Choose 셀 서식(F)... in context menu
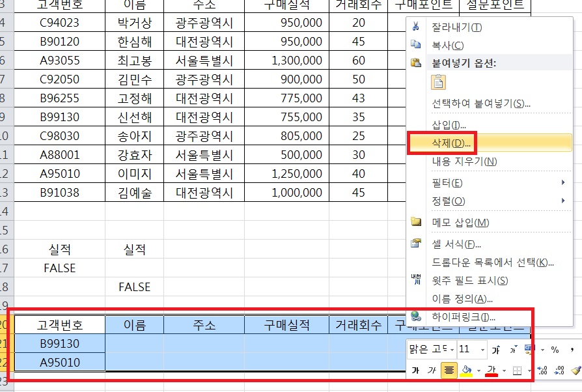This screenshot has width=582, height=392. pos(457,244)
